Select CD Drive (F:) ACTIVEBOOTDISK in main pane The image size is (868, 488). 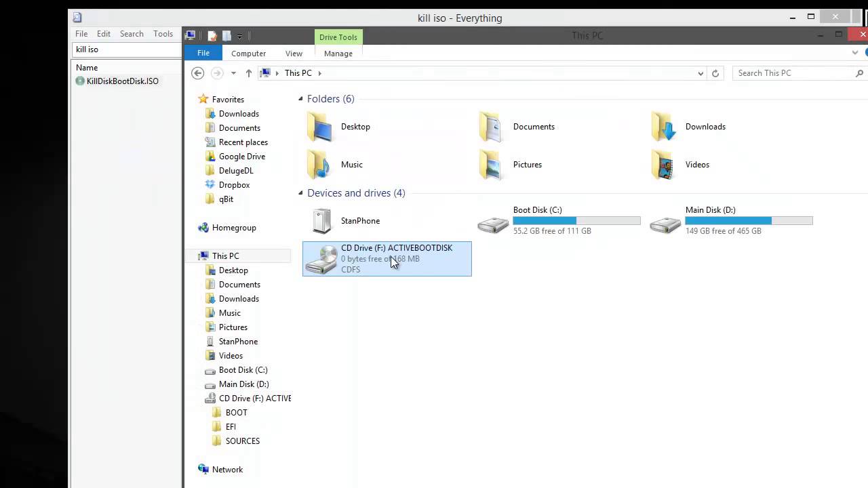[x=387, y=259]
